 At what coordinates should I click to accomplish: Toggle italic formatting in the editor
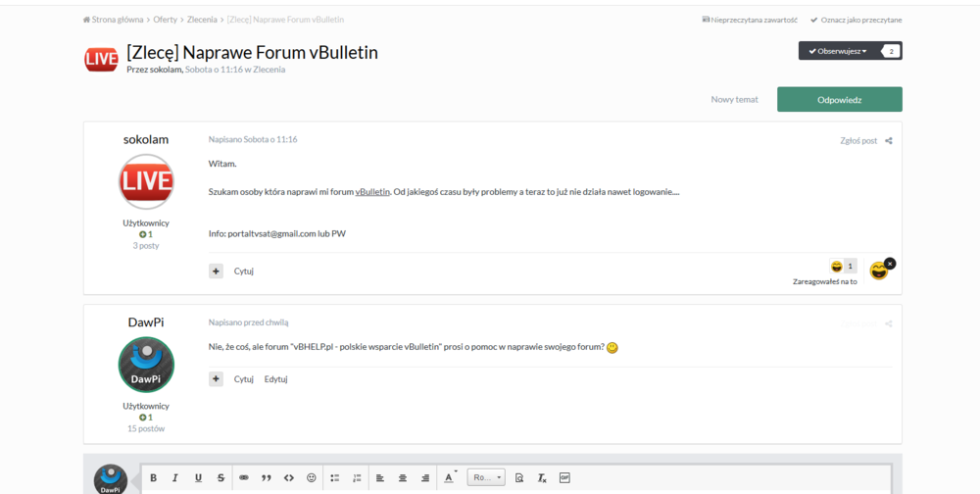[x=175, y=478]
